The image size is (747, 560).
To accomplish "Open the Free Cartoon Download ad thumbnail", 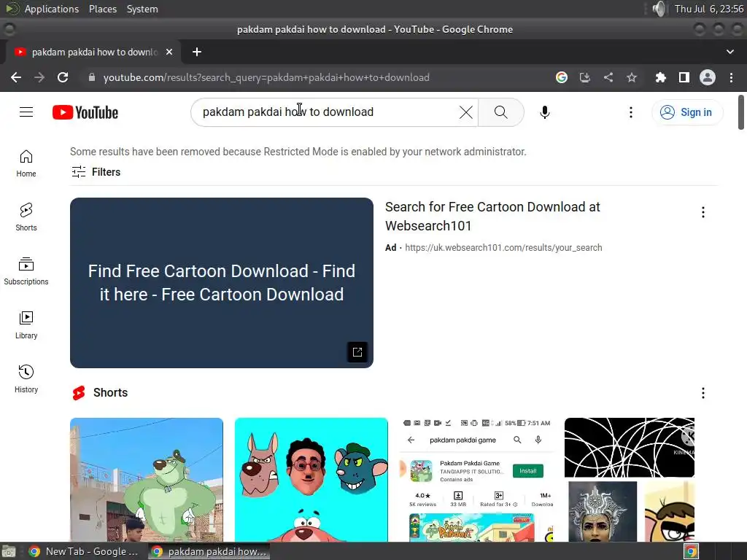I will coord(222,283).
